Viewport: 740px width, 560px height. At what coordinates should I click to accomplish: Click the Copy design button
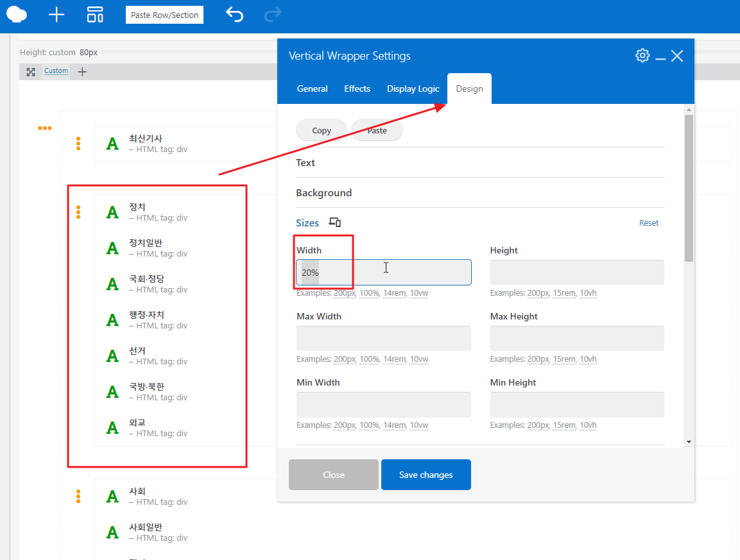click(x=322, y=130)
